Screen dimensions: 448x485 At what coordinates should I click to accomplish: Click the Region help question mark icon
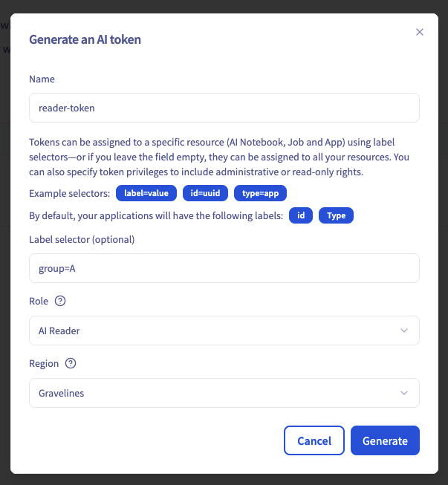click(x=71, y=364)
